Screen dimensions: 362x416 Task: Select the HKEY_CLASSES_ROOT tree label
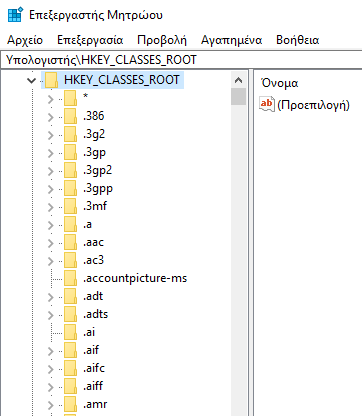(x=122, y=80)
